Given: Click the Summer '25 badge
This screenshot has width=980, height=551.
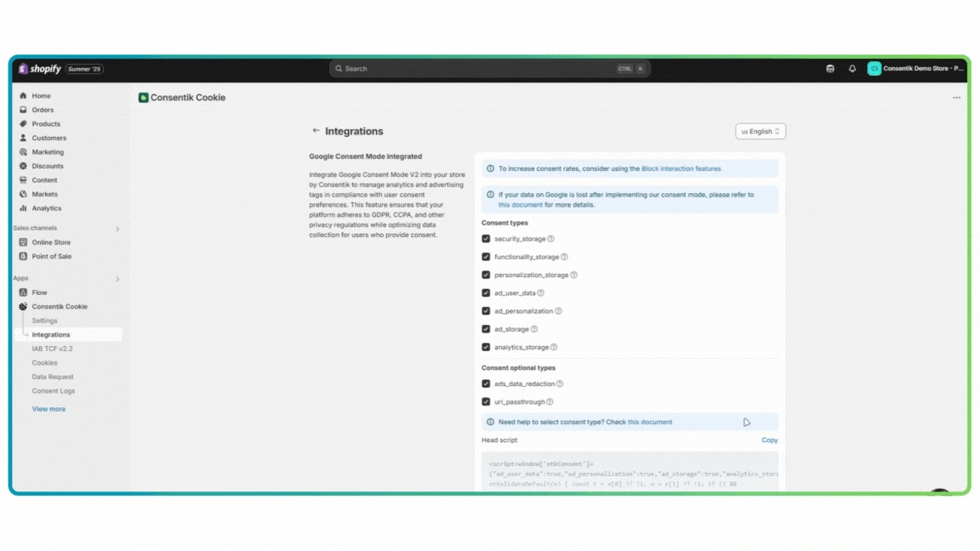Looking at the screenshot, I should (x=84, y=69).
